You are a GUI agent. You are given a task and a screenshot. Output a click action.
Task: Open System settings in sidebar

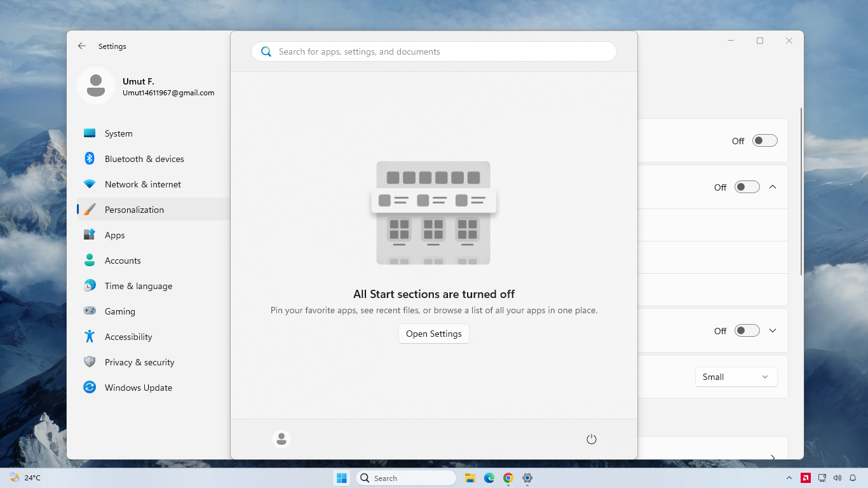[x=153, y=133]
